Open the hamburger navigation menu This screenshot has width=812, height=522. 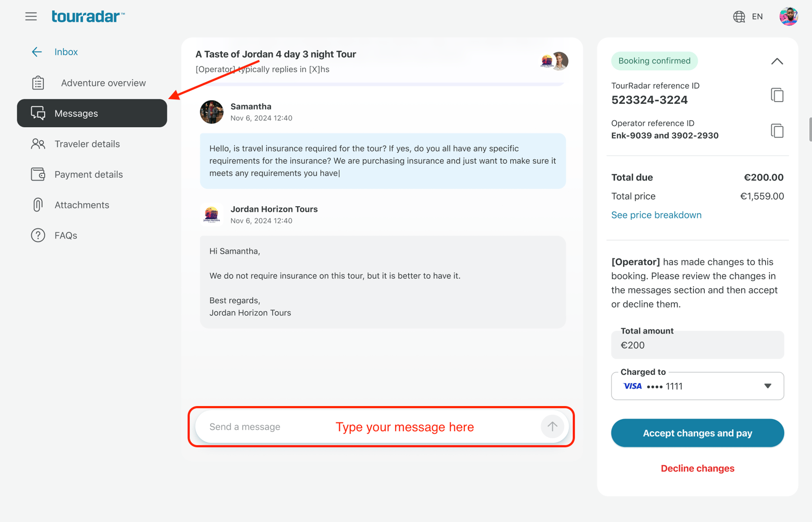coord(31,16)
